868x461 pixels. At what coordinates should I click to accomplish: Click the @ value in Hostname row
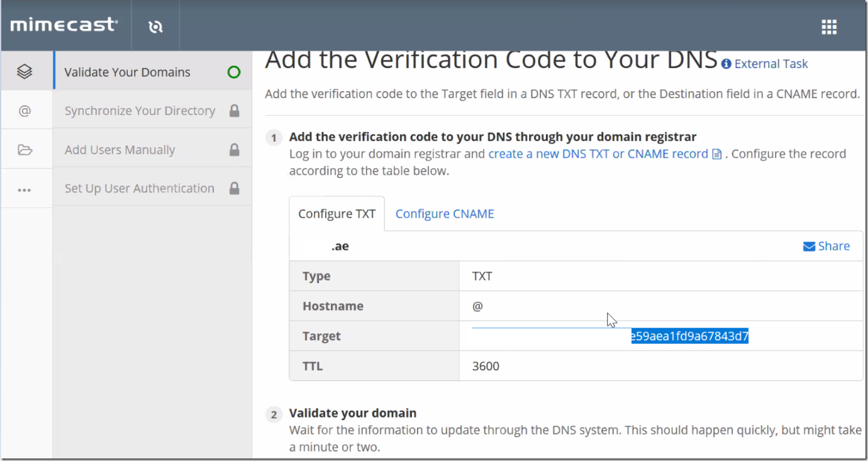(x=477, y=306)
